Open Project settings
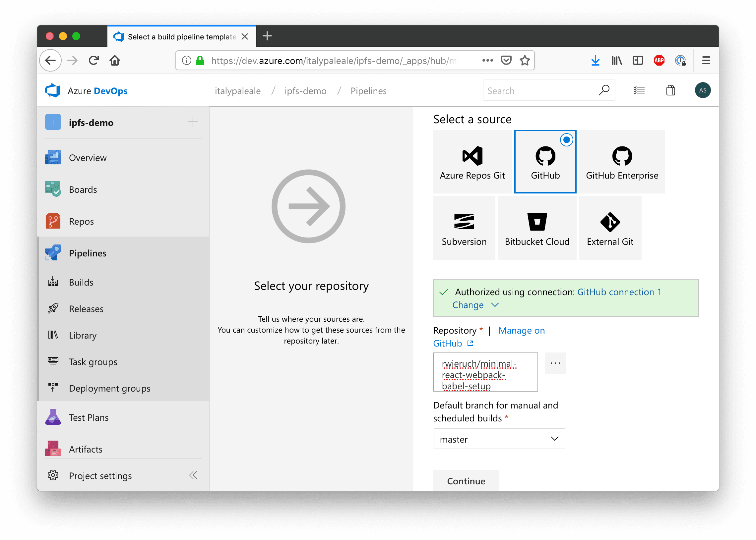Image resolution: width=756 pixels, height=540 pixels. (x=100, y=475)
